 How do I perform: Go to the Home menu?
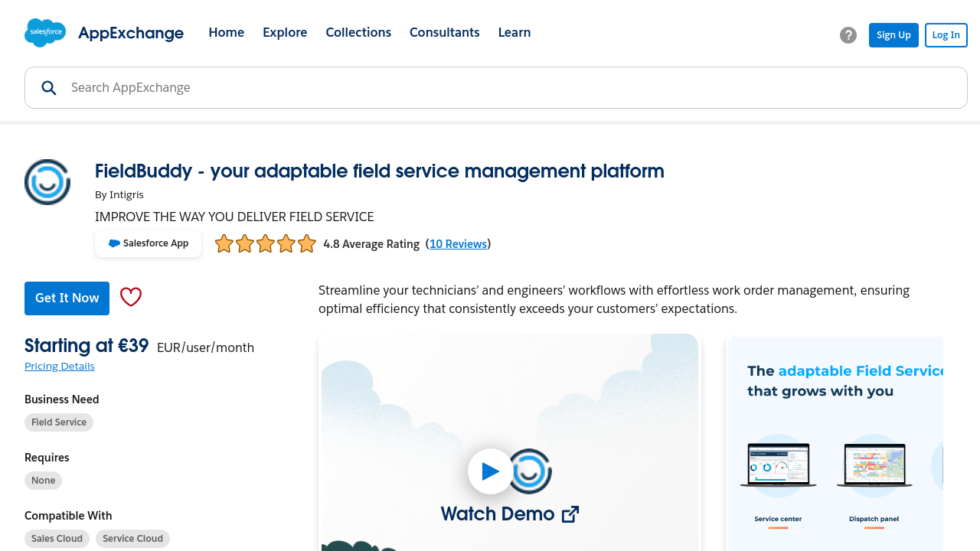227,32
